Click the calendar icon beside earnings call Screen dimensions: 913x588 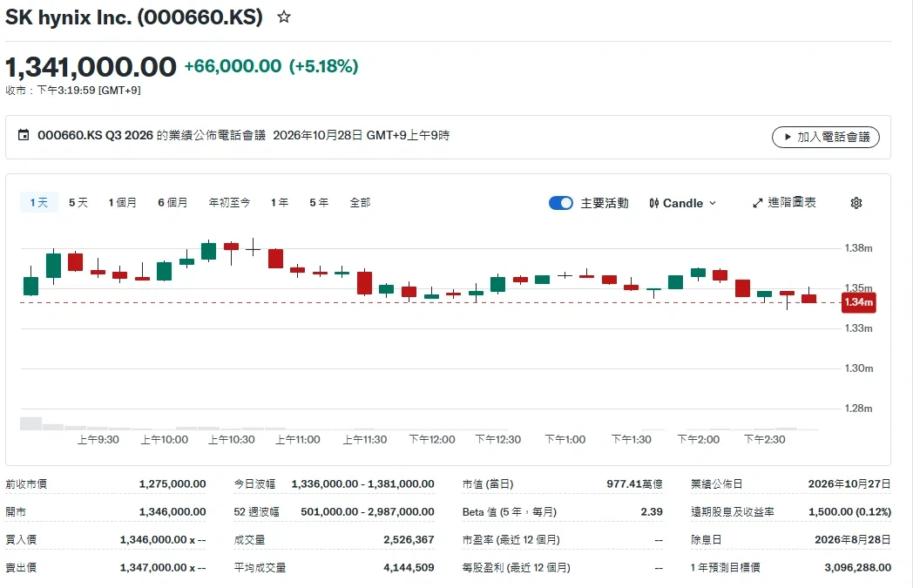(24, 135)
